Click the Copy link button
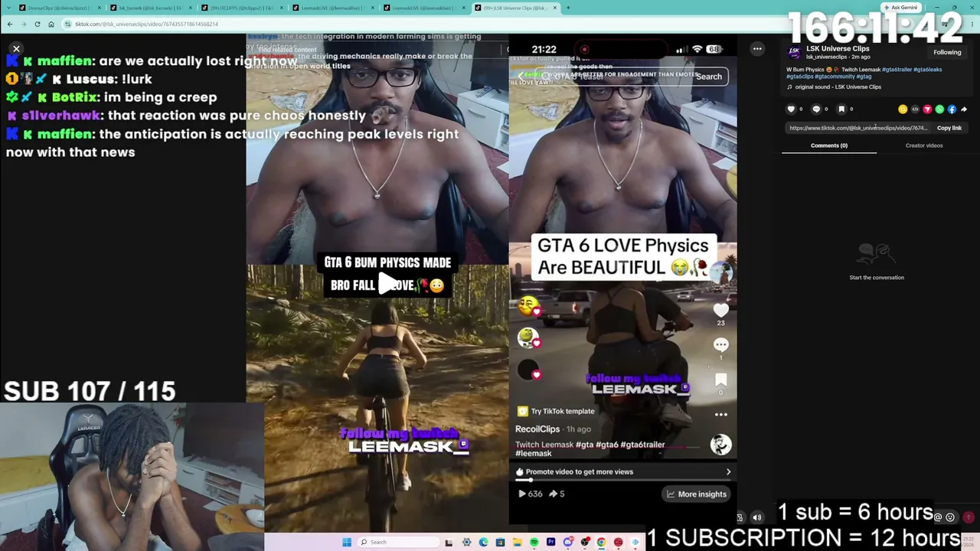This screenshot has height=551, width=980. (949, 128)
